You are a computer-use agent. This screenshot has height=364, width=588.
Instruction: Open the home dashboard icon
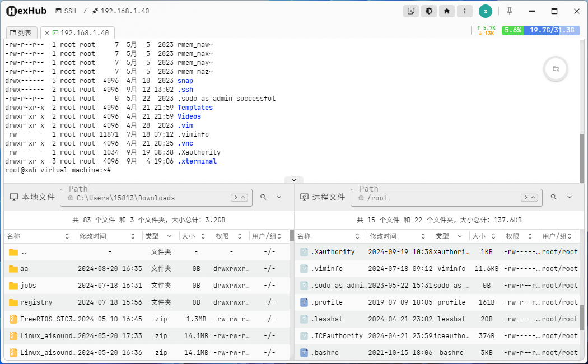(446, 11)
